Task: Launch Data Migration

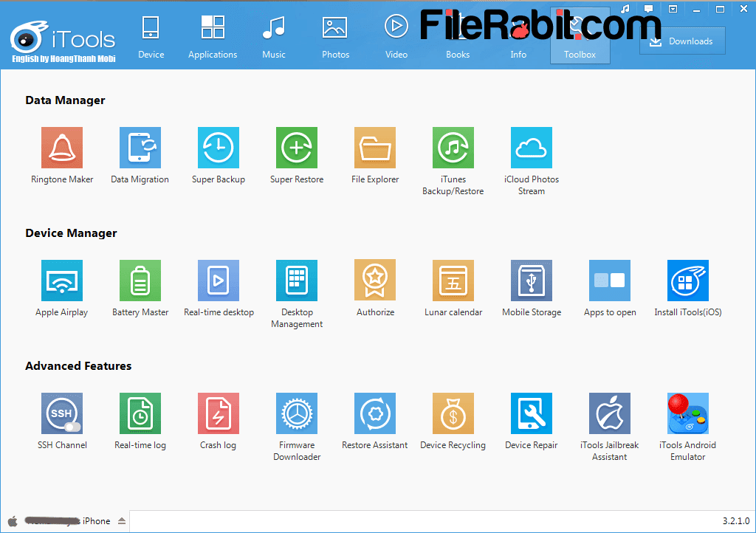Action: coord(140,148)
